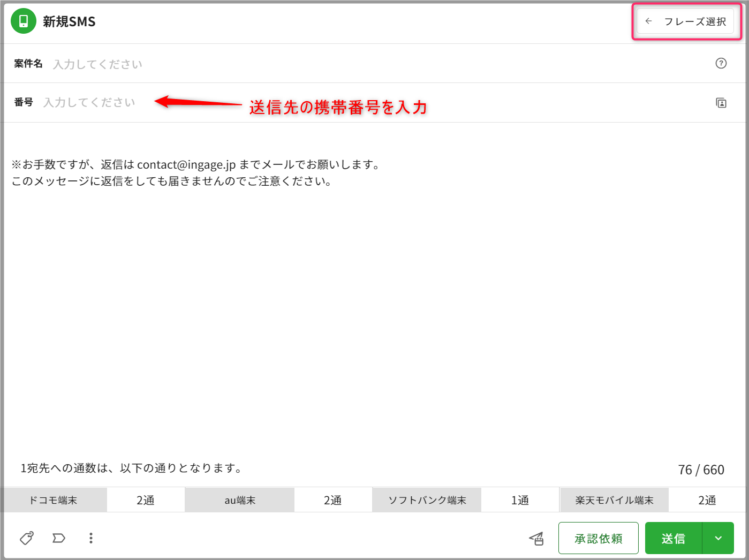Click the tag icon in bottom toolbar
749x560 pixels.
click(x=27, y=538)
